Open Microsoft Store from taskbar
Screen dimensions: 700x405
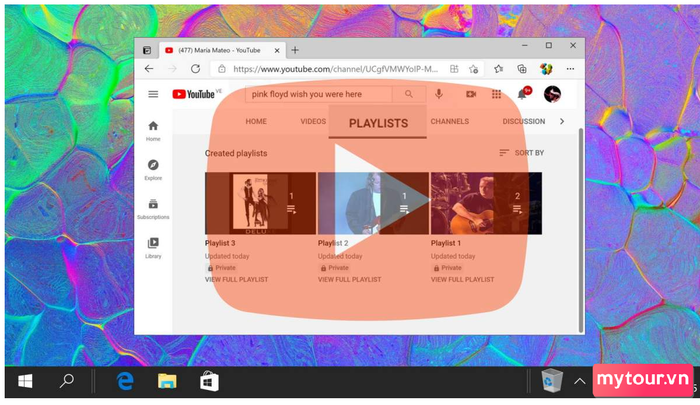(x=209, y=382)
